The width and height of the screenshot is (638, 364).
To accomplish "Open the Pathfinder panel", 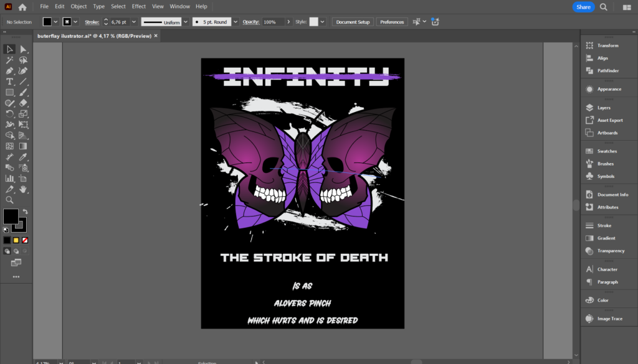I will (x=607, y=70).
